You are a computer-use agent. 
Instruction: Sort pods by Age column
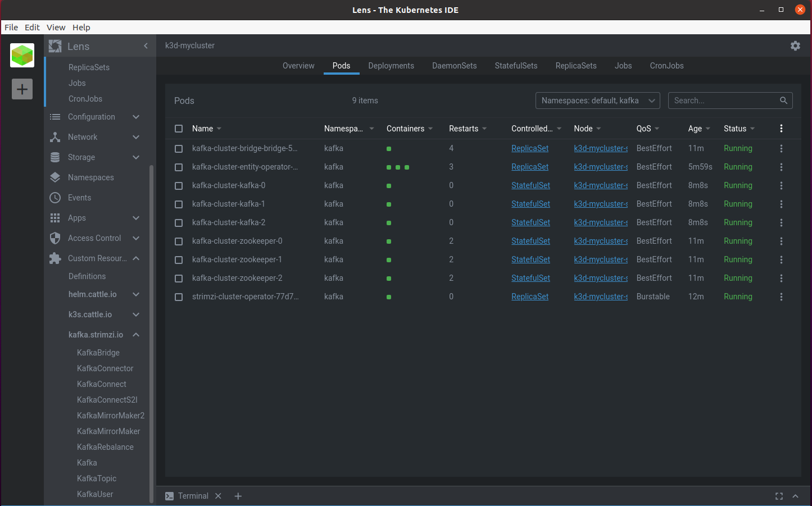[699, 129]
